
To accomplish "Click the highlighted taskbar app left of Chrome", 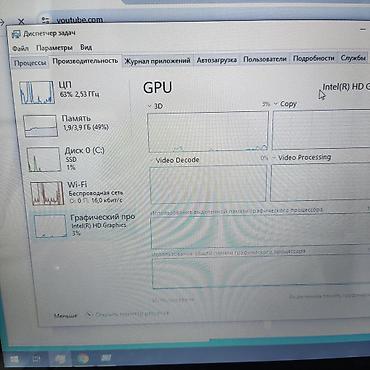I will click(60, 359).
